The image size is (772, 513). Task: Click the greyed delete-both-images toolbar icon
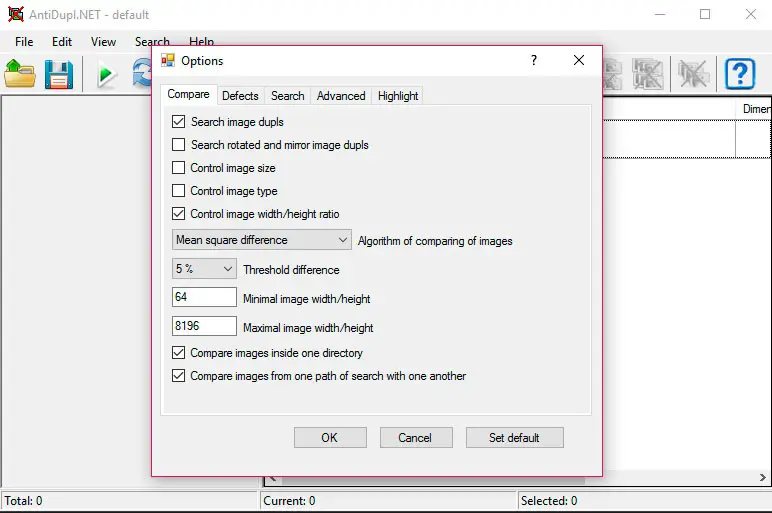[x=647, y=75]
